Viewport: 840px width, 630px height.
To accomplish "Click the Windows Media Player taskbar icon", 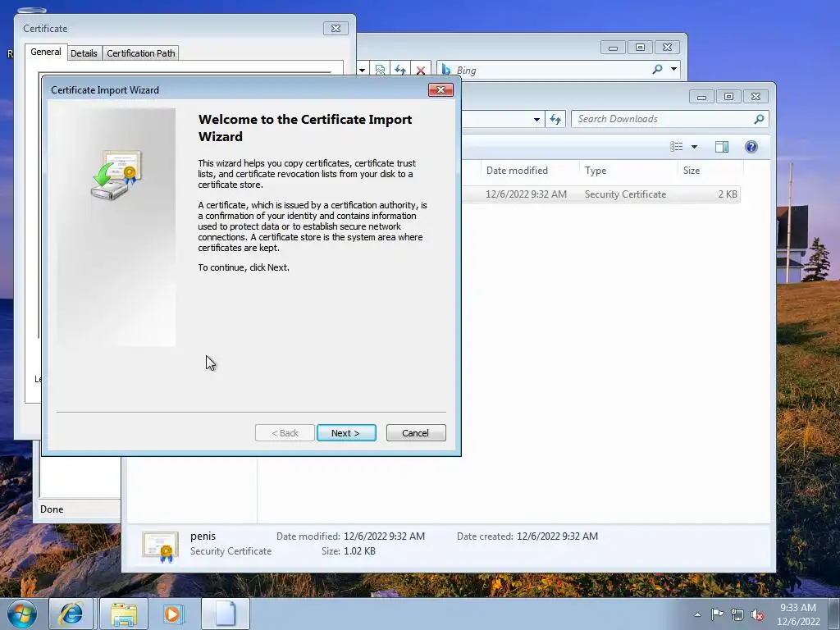I will point(173,614).
